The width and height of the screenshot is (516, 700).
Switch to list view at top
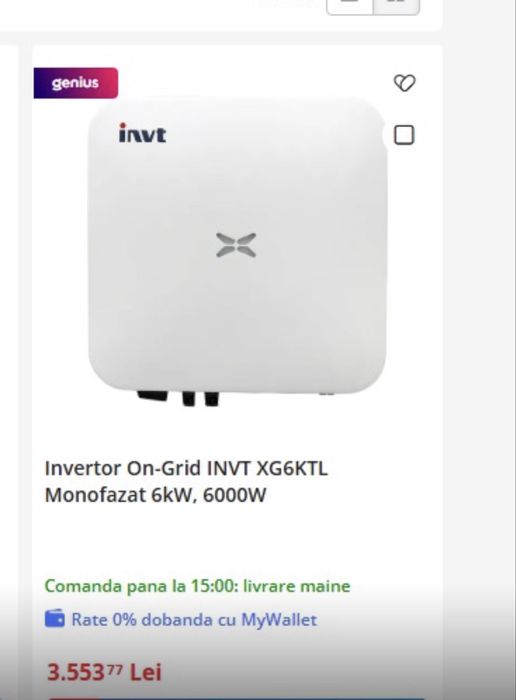(350, 6)
